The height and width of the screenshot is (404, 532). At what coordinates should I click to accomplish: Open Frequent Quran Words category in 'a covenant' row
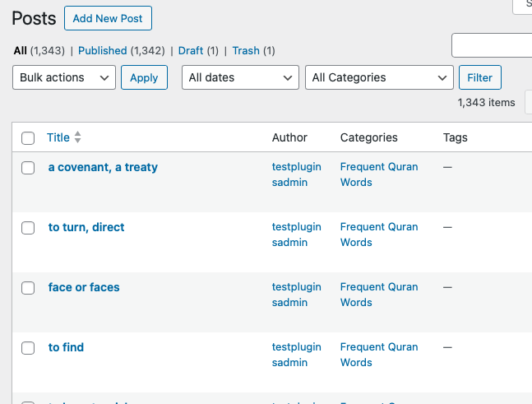pyautogui.click(x=379, y=174)
